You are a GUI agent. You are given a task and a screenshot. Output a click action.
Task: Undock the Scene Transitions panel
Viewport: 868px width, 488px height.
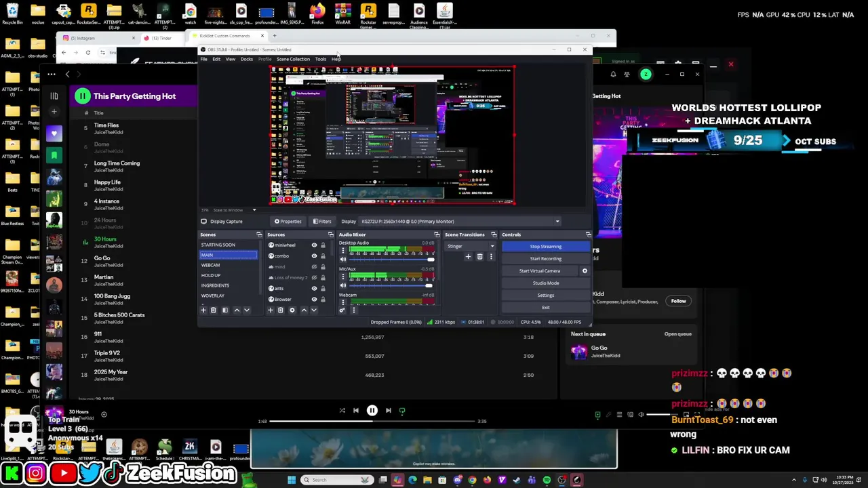(494, 235)
